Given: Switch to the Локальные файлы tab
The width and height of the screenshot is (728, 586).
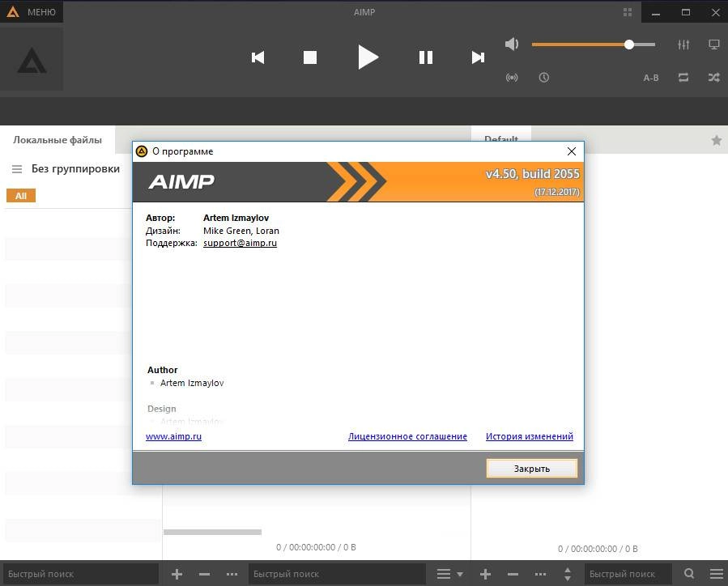Looking at the screenshot, I should point(57,140).
